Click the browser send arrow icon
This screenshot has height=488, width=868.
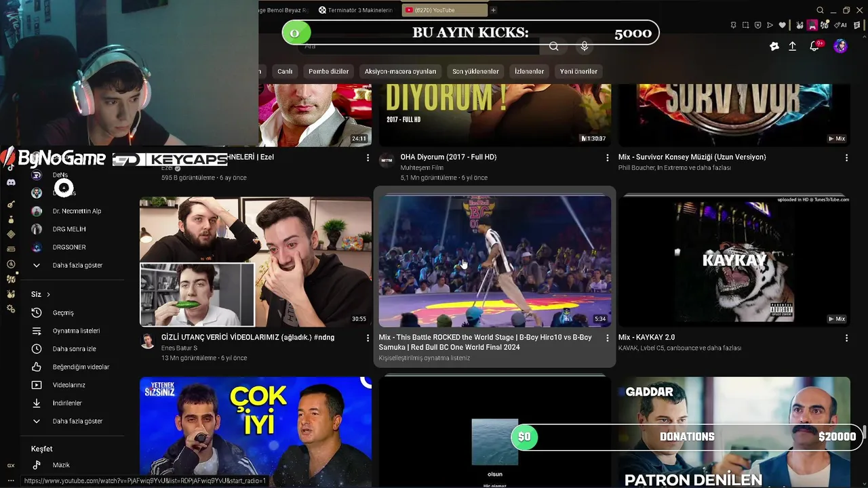coord(770,25)
